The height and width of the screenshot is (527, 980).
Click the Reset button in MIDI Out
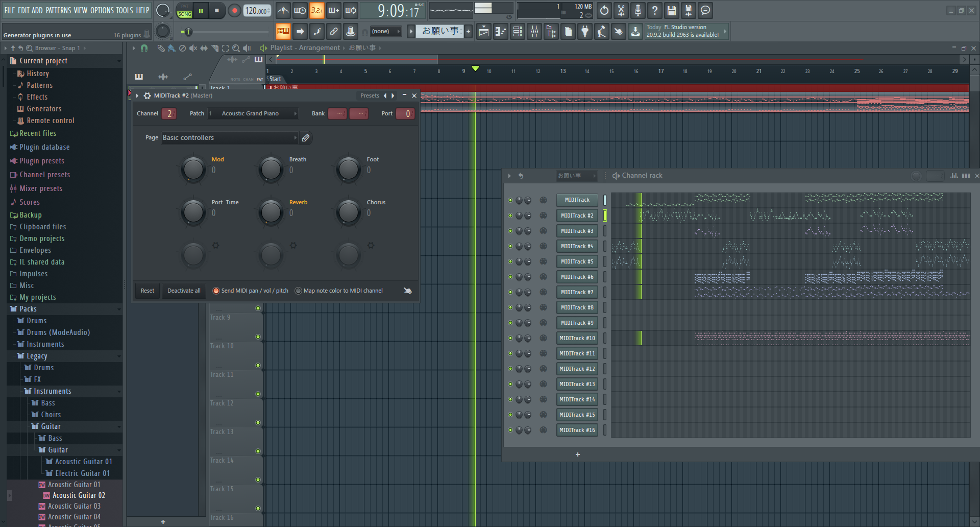point(148,291)
